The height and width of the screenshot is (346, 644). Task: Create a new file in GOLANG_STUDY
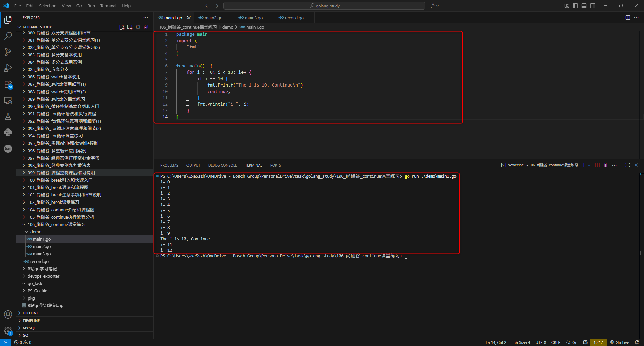[x=122, y=27]
